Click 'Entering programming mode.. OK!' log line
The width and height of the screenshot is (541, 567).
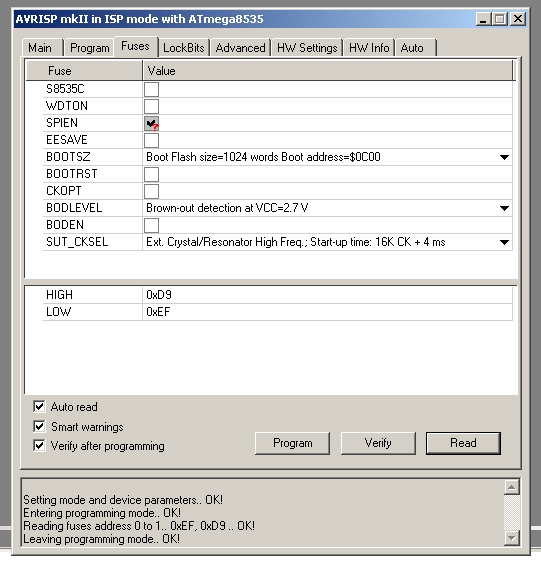coord(102,513)
